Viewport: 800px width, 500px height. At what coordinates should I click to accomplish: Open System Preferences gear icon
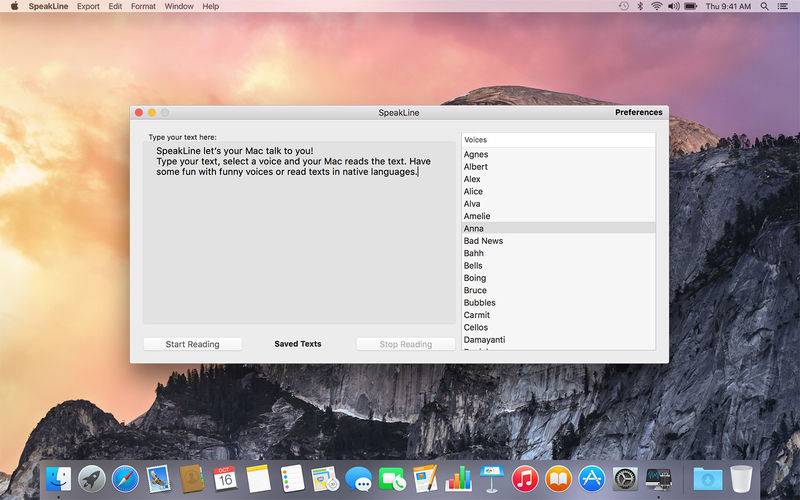tap(625, 479)
